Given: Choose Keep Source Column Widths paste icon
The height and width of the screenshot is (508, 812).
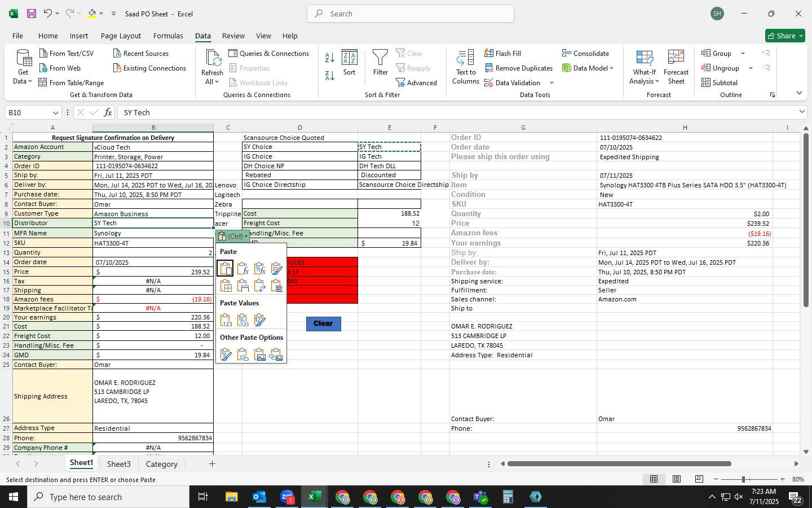Looking at the screenshot, I should click(x=242, y=286).
